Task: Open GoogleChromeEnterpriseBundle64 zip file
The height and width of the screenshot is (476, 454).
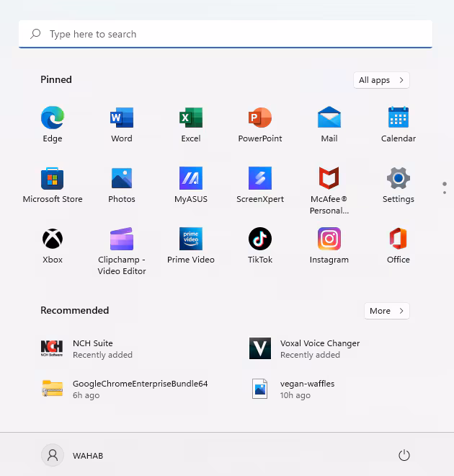Action: [x=125, y=389]
